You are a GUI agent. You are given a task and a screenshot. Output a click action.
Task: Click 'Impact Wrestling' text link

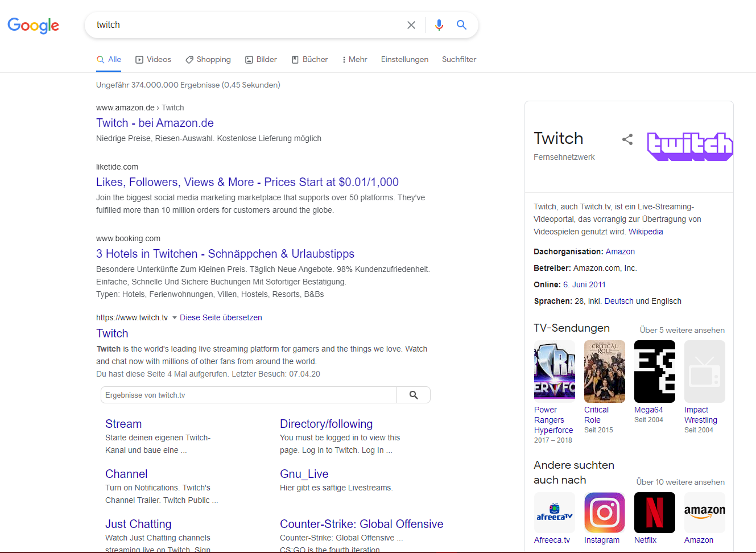point(701,415)
